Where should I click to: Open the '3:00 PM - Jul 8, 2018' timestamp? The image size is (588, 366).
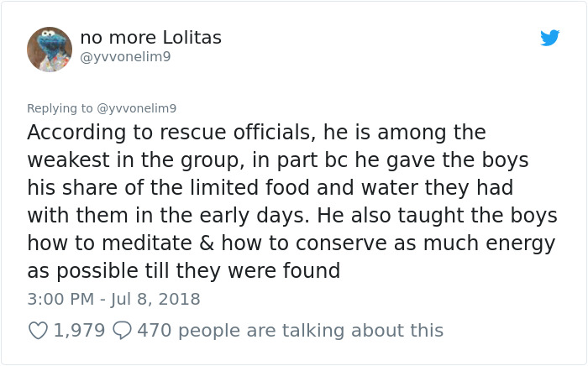(x=113, y=299)
